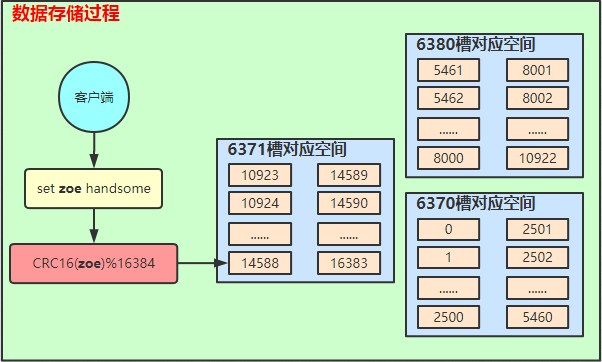The height and width of the screenshot is (362, 602).
Task: Pick slot box 2502
Action: pyautogui.click(x=538, y=257)
